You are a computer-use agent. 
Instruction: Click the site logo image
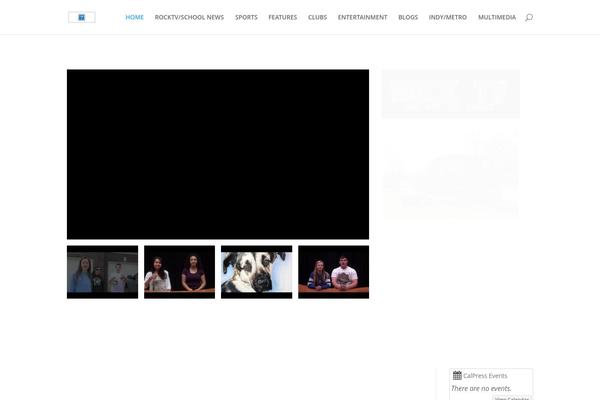(82, 17)
